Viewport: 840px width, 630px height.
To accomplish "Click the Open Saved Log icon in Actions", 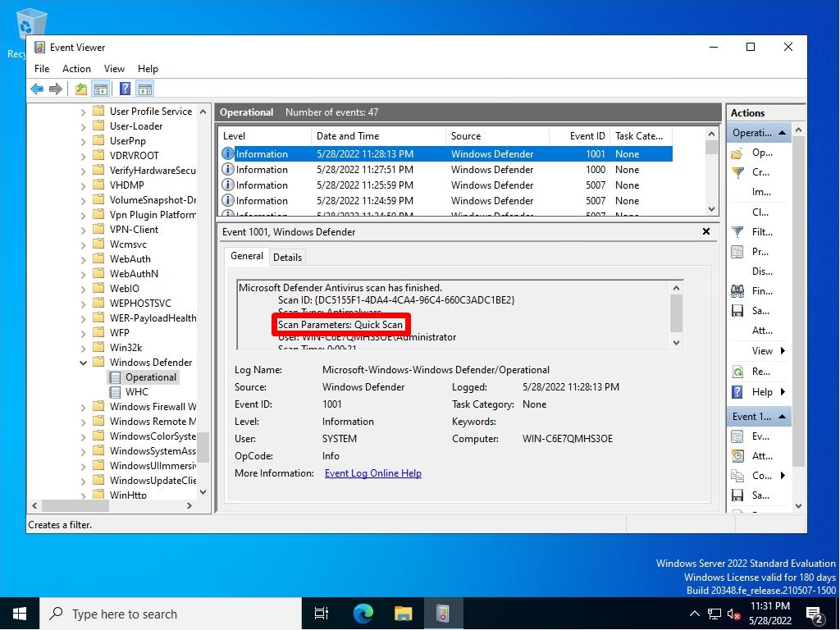I will coord(737,153).
